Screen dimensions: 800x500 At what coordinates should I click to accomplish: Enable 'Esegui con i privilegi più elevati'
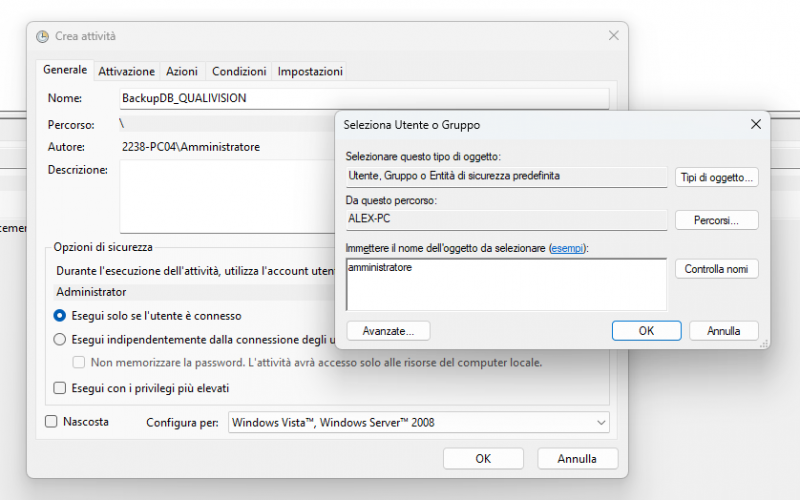[x=60, y=388]
